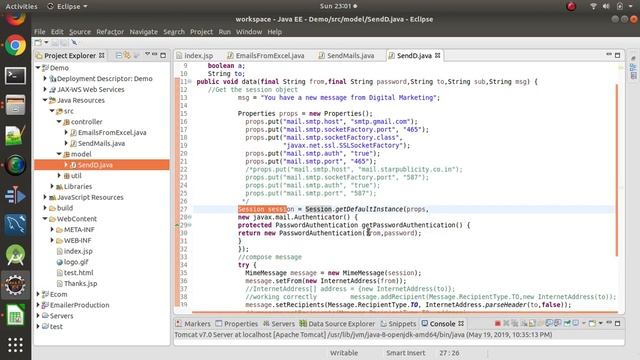The height and width of the screenshot is (360, 640).
Task: Maximize the editor area
Action: coord(618,55)
